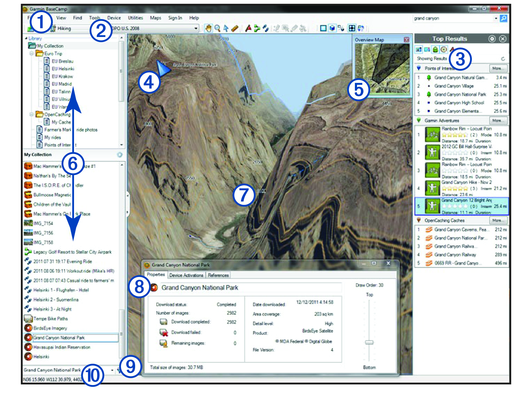The image size is (532, 395).
Task: Select Havasupai Indian Reservation in My Collection
Action: pos(62,347)
